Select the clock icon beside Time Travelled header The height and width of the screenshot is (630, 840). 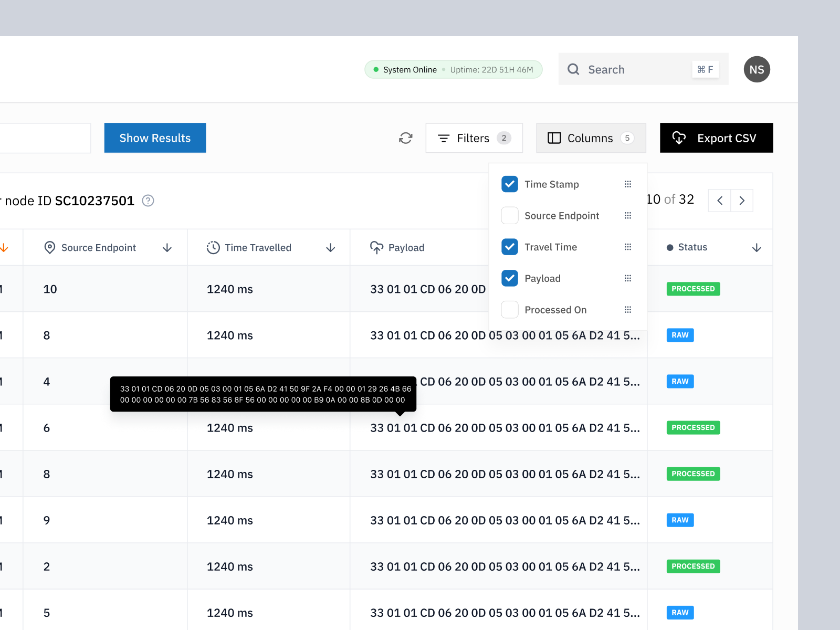tap(213, 247)
